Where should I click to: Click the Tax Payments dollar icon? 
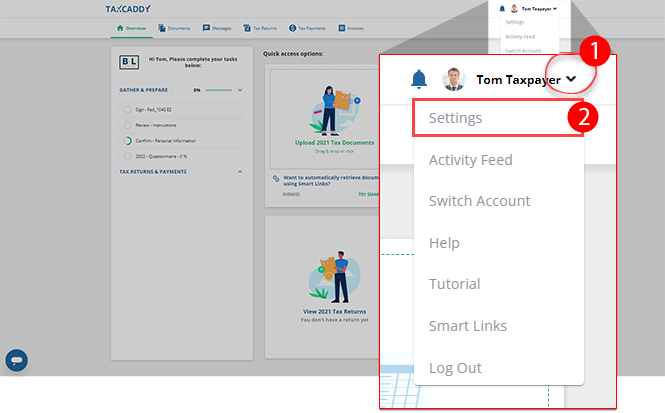tap(292, 28)
